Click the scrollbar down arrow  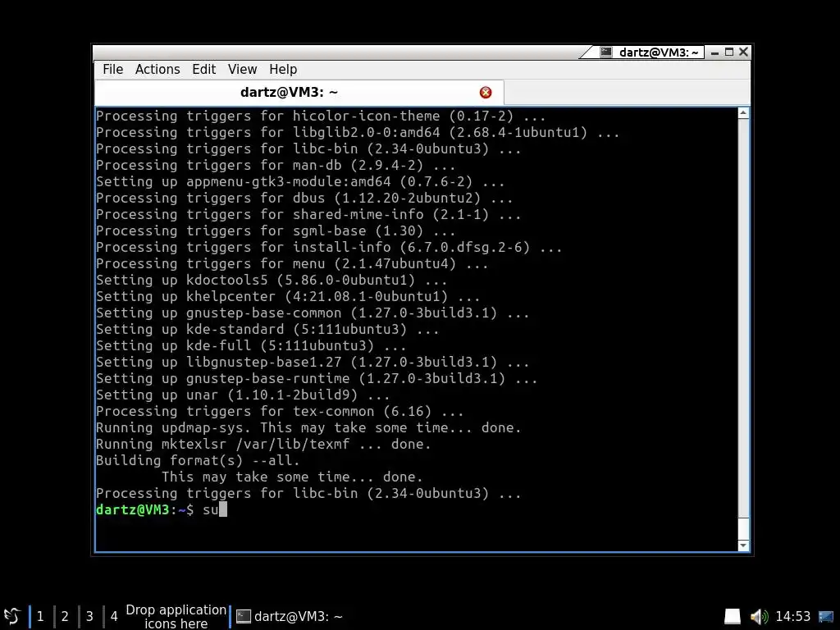point(743,546)
